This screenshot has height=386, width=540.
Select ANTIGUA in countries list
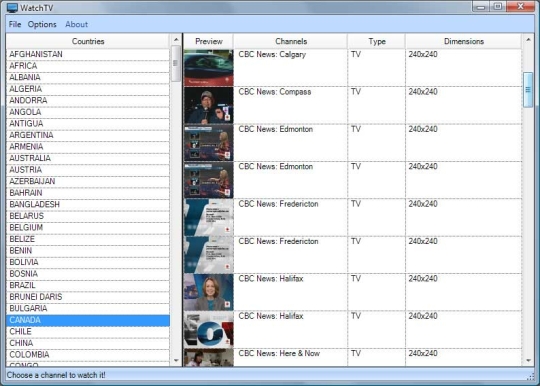(88, 124)
